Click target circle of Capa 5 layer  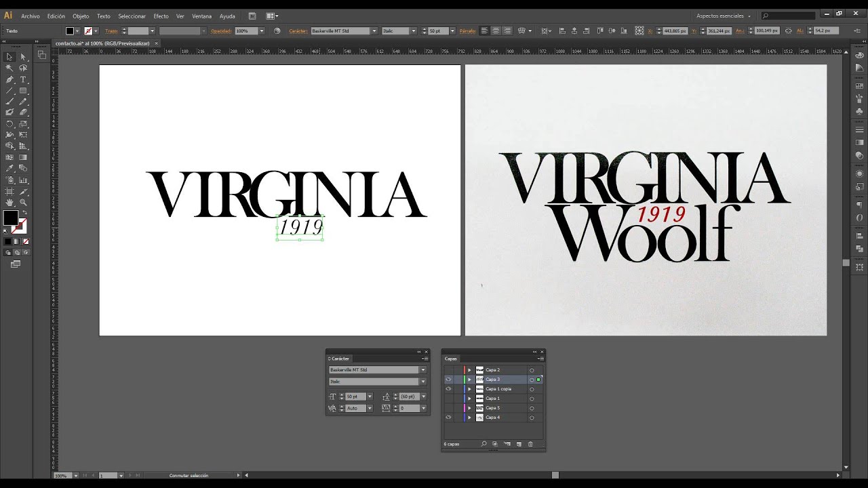(532, 408)
